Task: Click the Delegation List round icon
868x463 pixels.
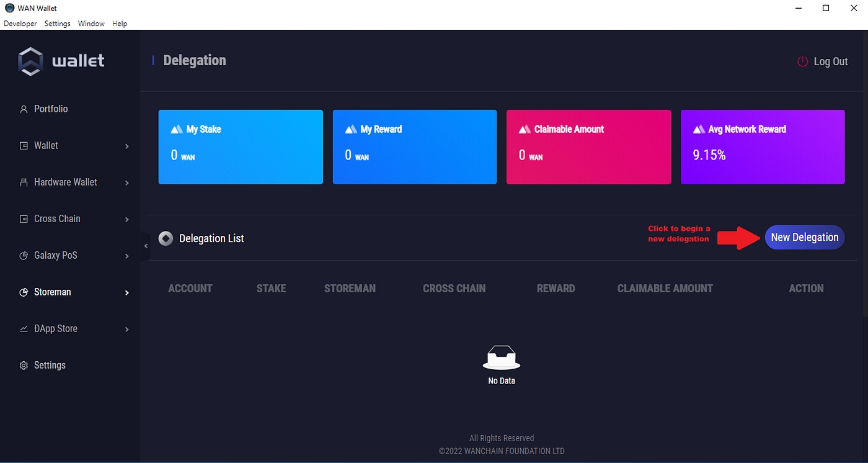Action: click(x=166, y=238)
